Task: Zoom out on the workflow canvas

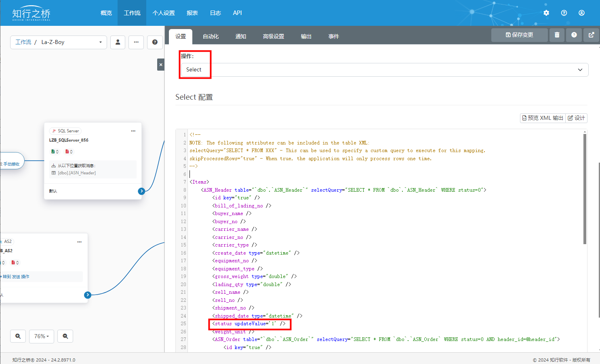Action: [65, 336]
